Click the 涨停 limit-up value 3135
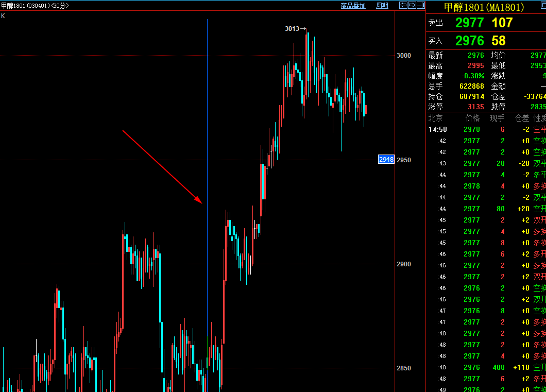 click(x=475, y=107)
